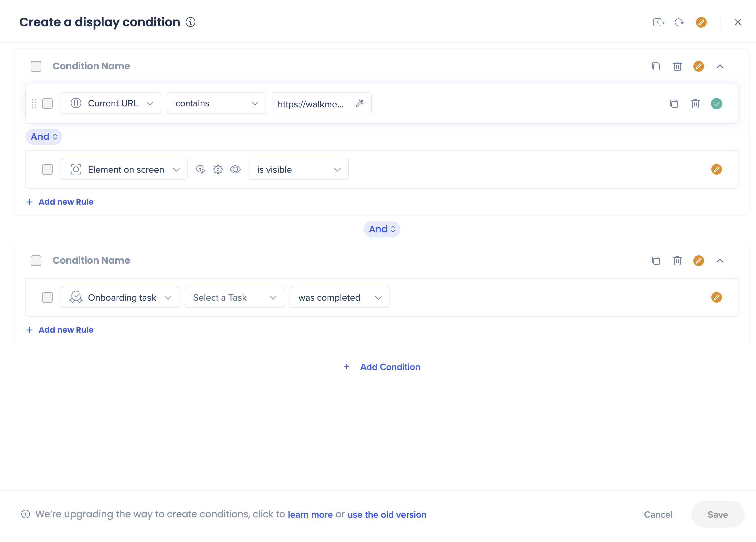Select the Onboarding task rule checkbox
756x542 pixels.
coord(47,298)
